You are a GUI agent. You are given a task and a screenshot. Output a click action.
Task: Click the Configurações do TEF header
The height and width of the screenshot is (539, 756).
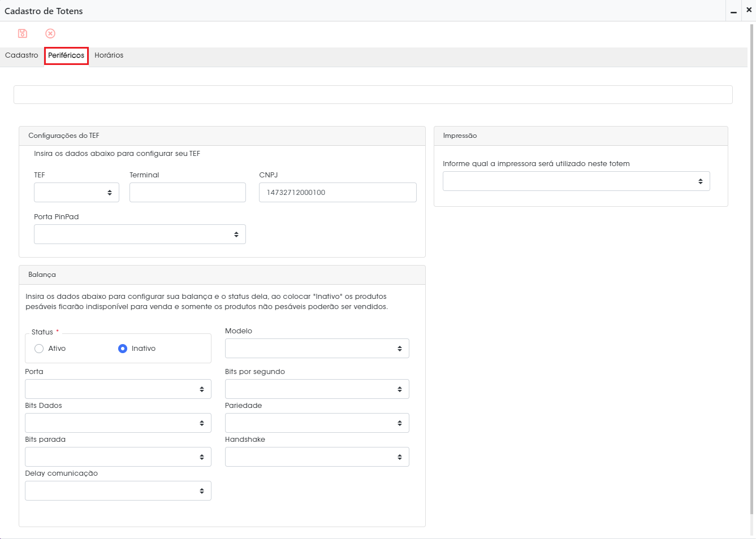click(x=222, y=136)
